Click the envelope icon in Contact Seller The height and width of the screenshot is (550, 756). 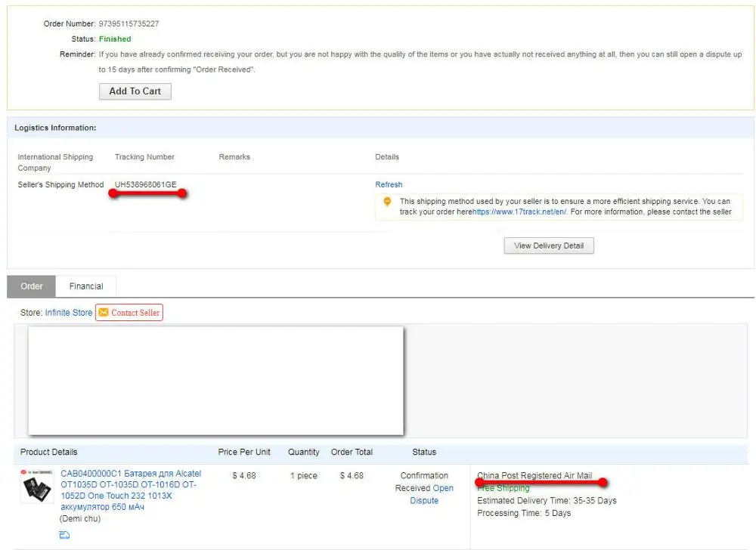[x=103, y=313]
